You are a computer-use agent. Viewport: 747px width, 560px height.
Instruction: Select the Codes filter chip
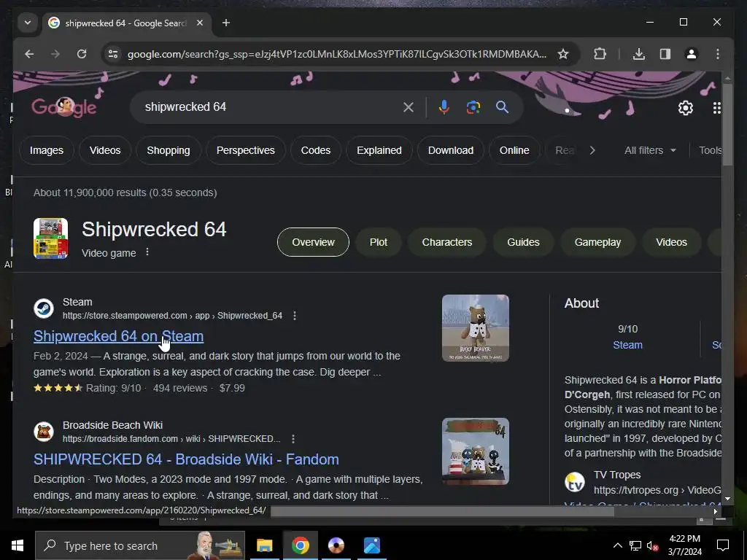click(315, 150)
